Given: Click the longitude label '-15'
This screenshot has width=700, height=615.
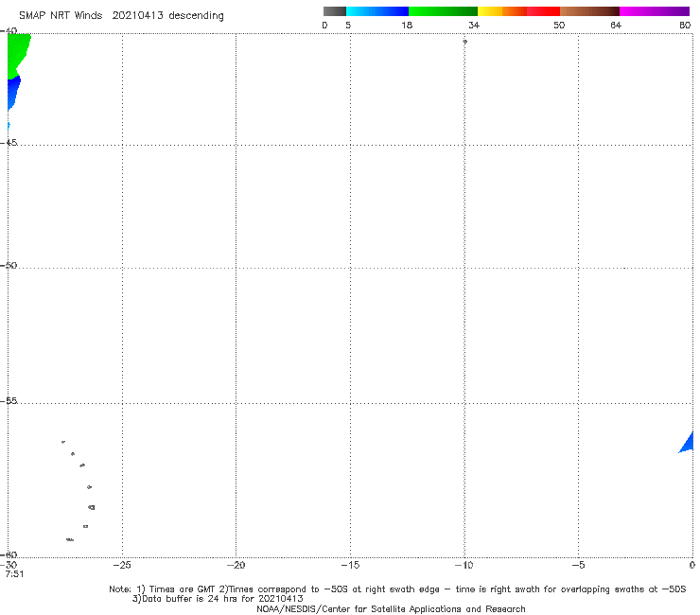Looking at the screenshot, I should coord(350,566).
